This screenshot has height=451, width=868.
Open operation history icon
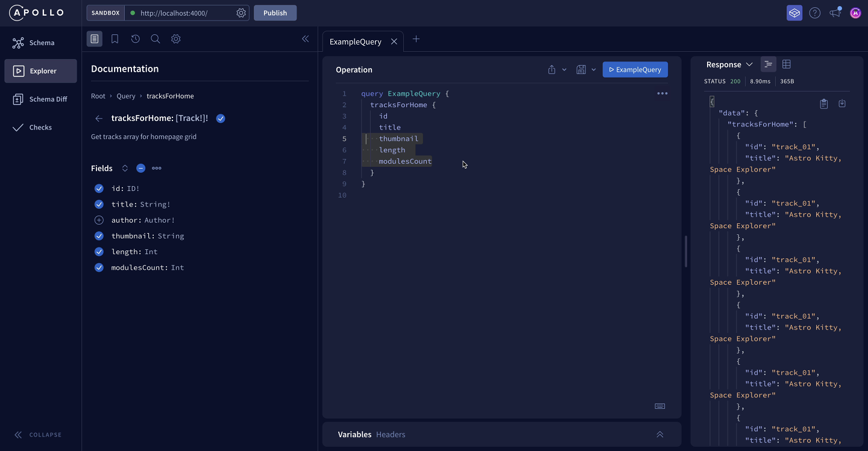point(135,39)
